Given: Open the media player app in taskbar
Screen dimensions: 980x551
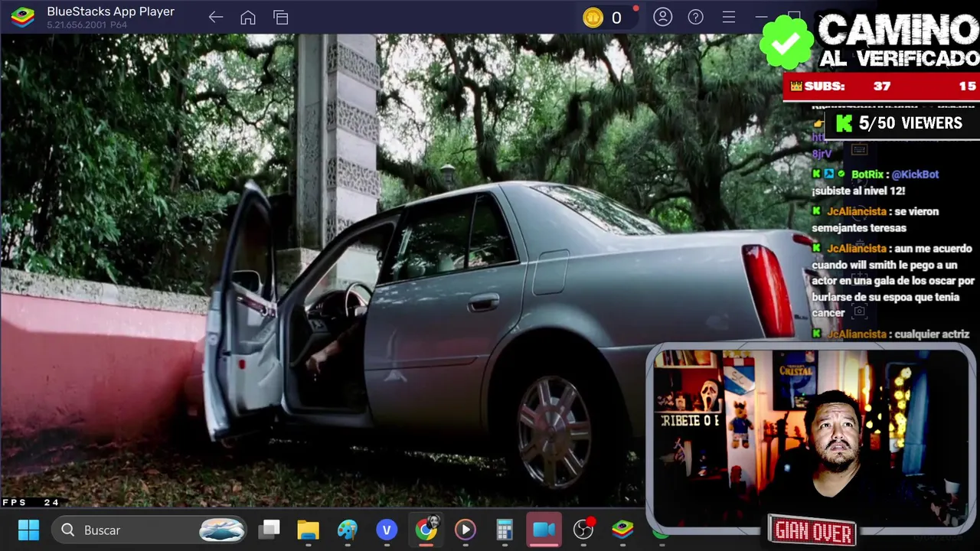Looking at the screenshot, I should (465, 530).
